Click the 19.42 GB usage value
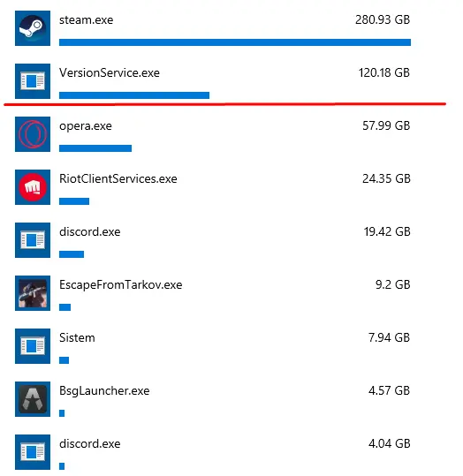463x476 pixels. tap(387, 231)
